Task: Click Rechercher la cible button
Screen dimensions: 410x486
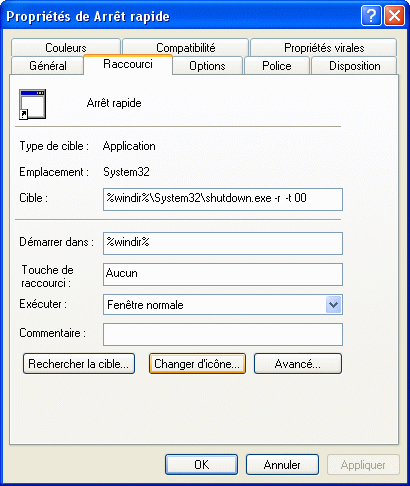Action: pyautogui.click(x=79, y=364)
